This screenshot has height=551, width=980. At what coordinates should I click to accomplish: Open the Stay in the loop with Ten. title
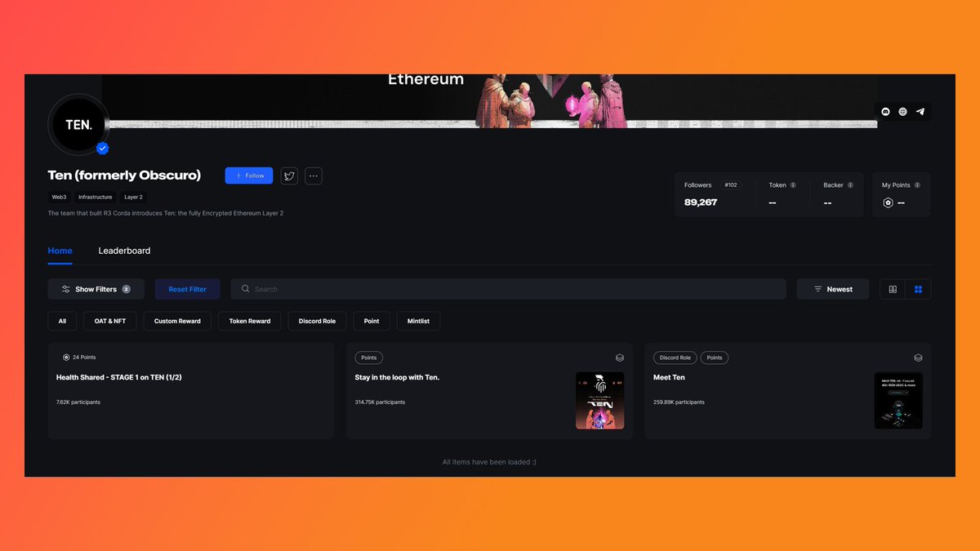397,377
